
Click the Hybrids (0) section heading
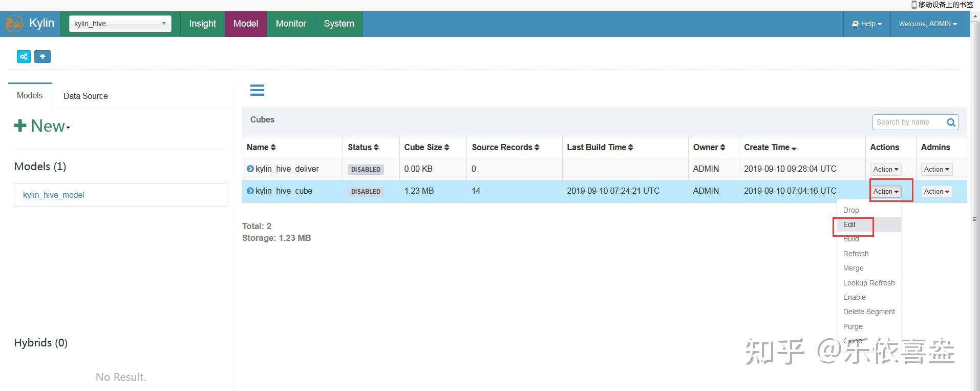(x=41, y=343)
